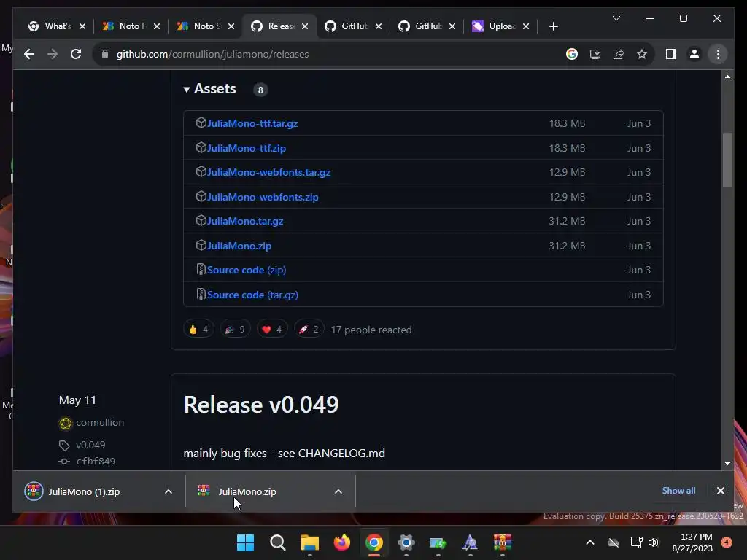Click the tag icon next to v0.049
The height and width of the screenshot is (560, 747).
pyautogui.click(x=64, y=446)
